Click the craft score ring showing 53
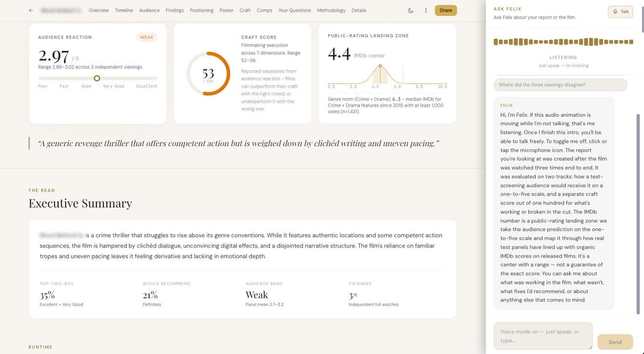The height and width of the screenshot is (354, 644). point(208,74)
